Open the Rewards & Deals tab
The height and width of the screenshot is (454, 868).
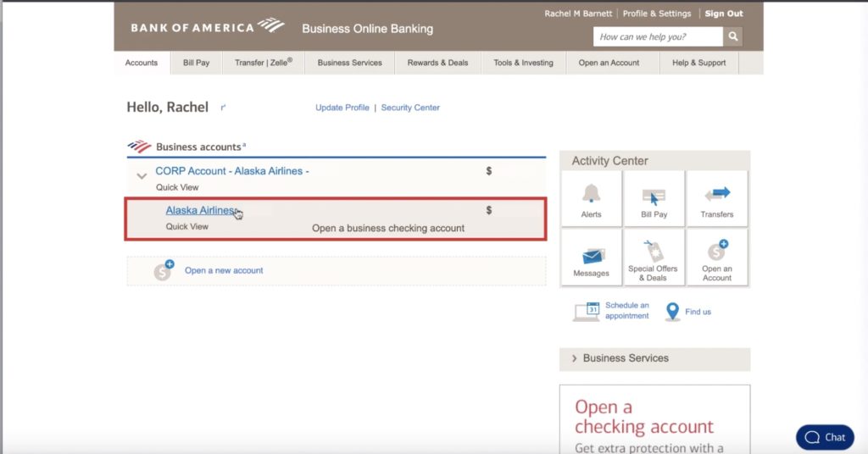tap(438, 63)
